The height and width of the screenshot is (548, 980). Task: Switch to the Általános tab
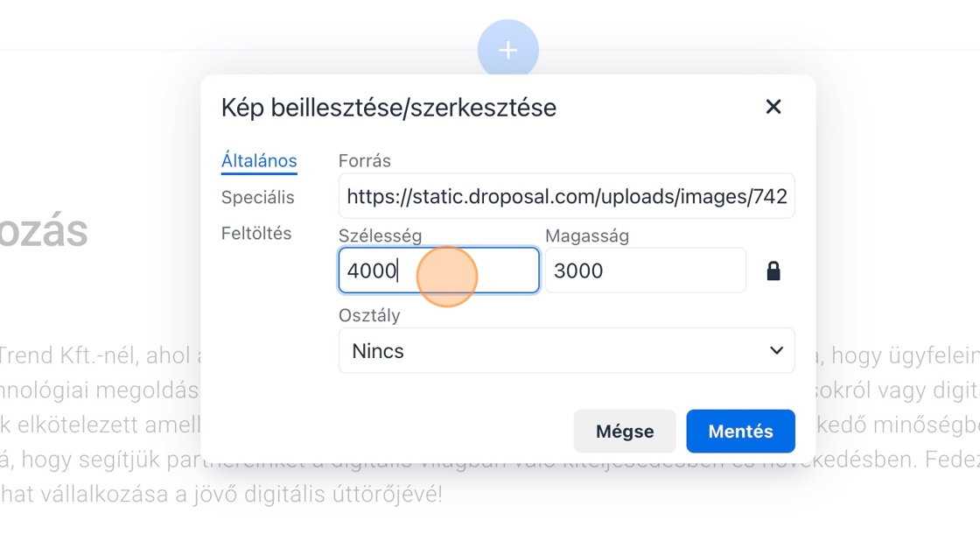tap(259, 161)
